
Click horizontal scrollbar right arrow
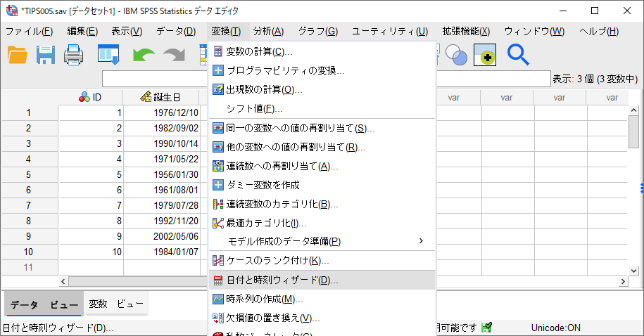pos(623,281)
